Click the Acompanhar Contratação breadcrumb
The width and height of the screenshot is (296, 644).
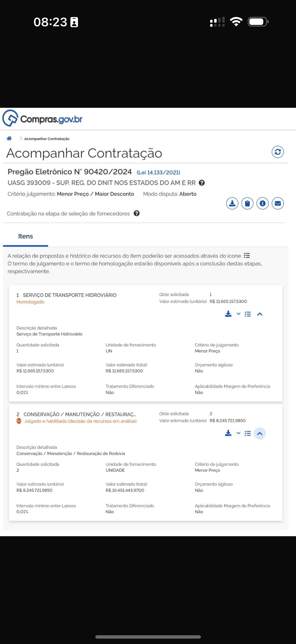tap(47, 139)
